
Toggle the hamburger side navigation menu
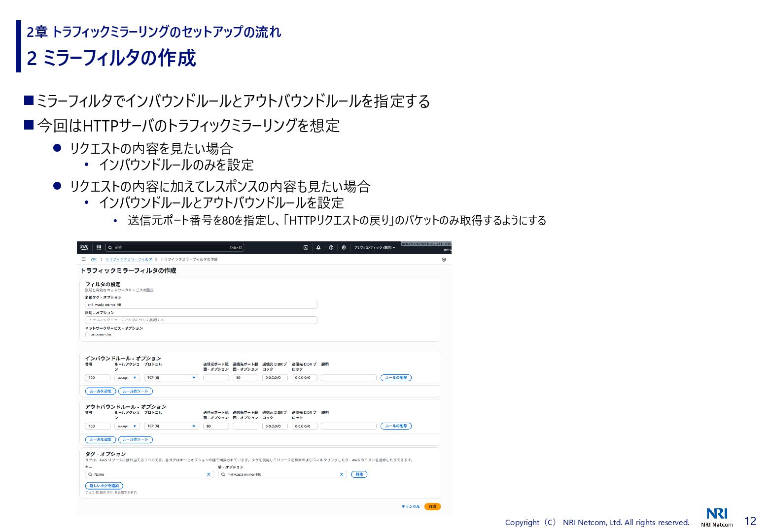(83, 259)
